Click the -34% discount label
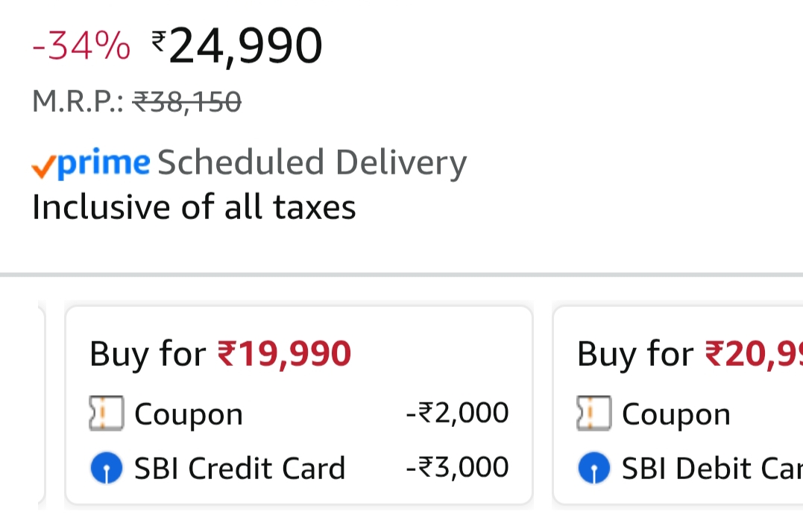 pos(81,48)
